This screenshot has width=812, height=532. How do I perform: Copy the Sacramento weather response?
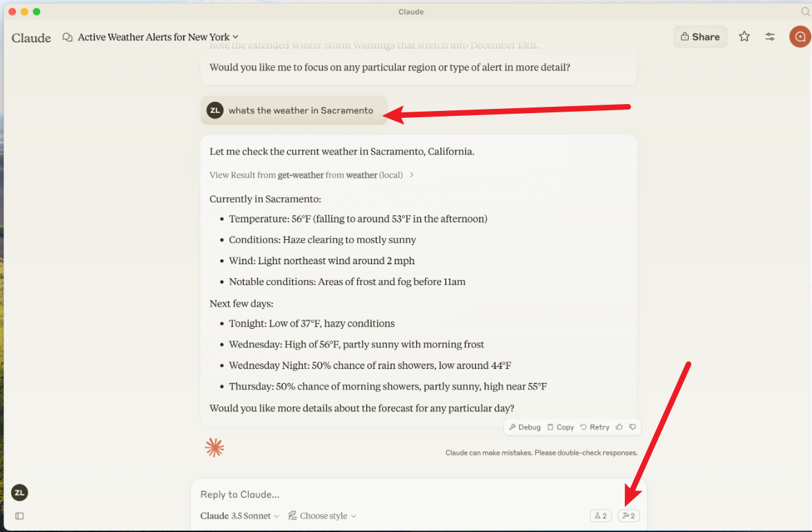coord(560,427)
